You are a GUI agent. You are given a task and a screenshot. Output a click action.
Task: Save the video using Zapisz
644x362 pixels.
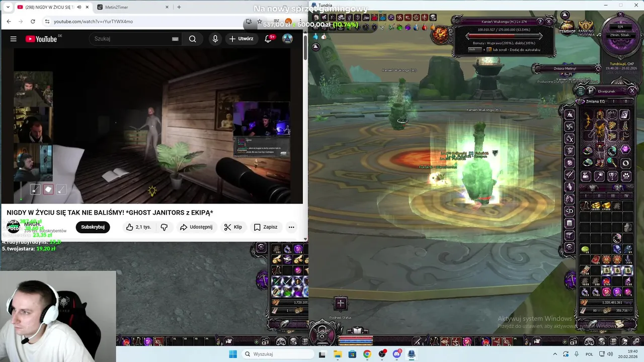tap(266, 227)
